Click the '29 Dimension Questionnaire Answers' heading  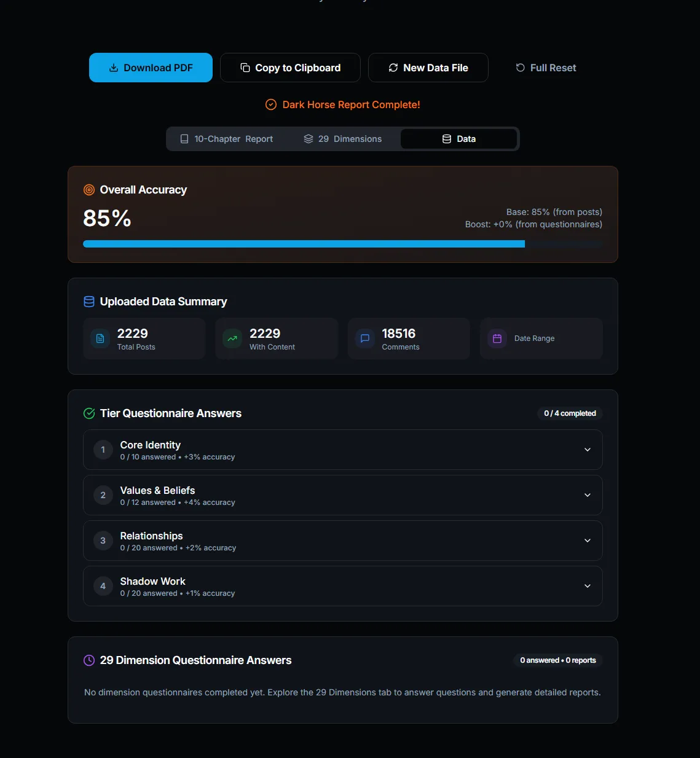(x=196, y=660)
